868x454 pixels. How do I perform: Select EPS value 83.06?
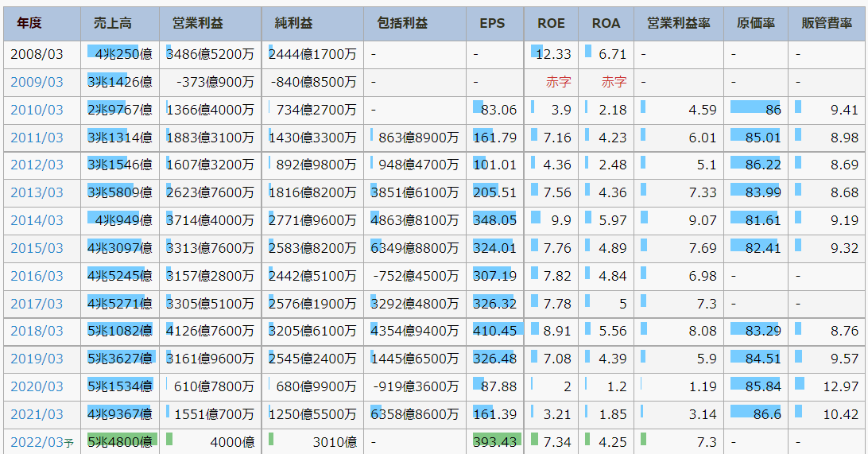(498, 110)
